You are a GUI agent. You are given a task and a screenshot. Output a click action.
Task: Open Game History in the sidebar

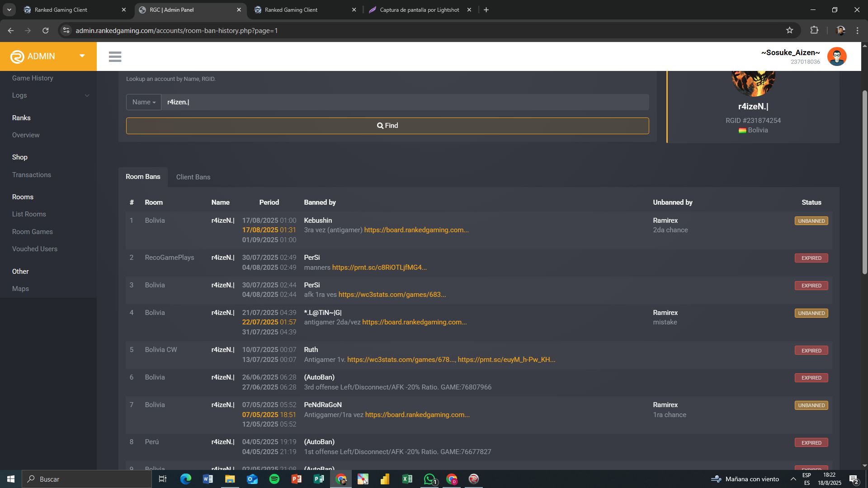[33, 78]
